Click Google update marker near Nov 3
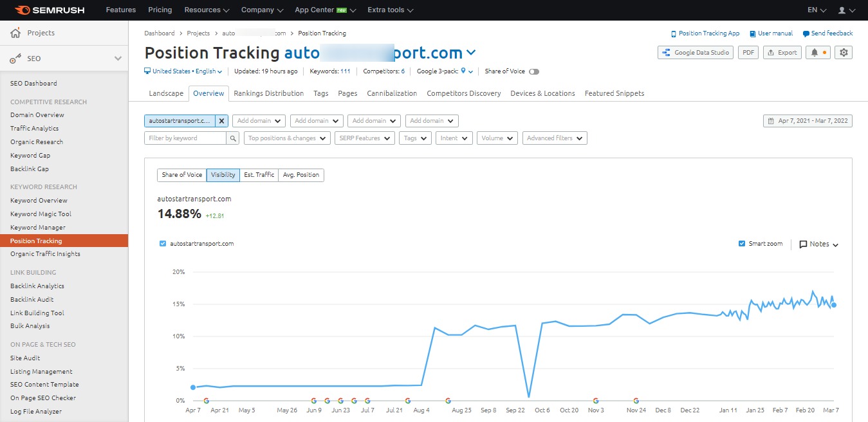 (596, 401)
